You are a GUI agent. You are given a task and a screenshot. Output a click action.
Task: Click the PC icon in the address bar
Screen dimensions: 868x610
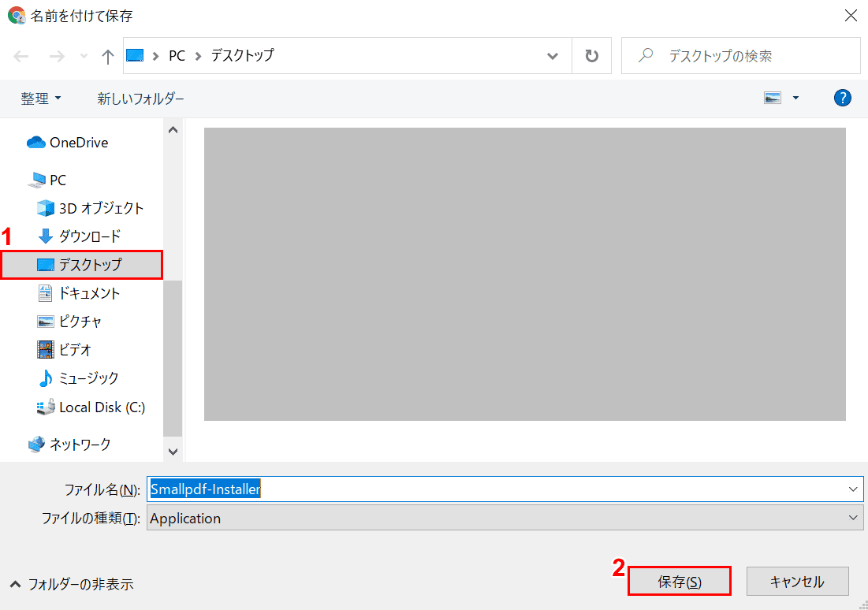[x=135, y=55]
